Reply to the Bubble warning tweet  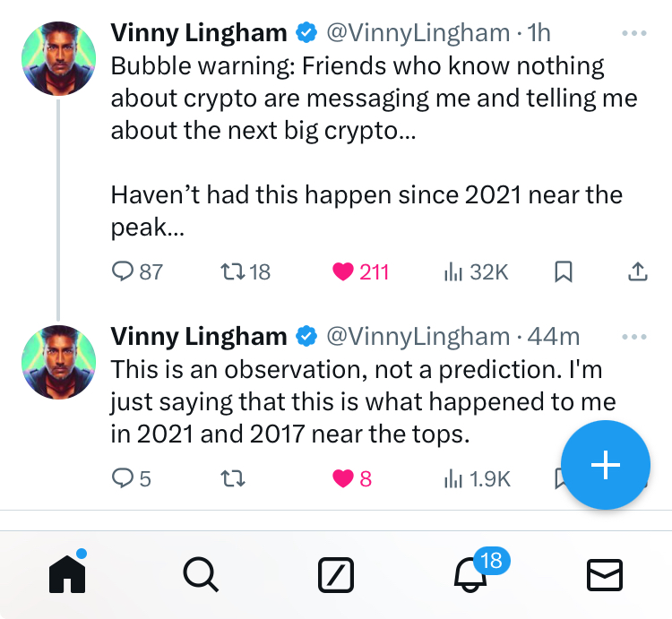pyautogui.click(x=123, y=271)
